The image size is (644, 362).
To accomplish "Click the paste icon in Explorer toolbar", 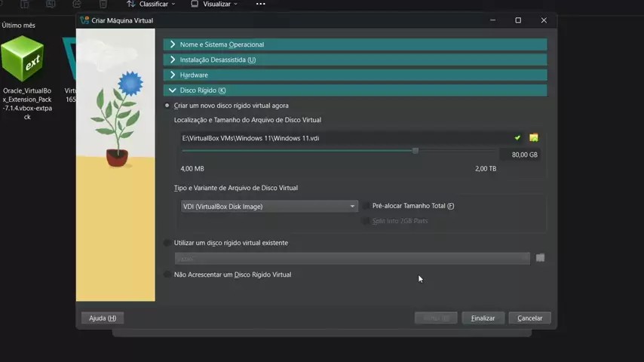I will point(25,4).
